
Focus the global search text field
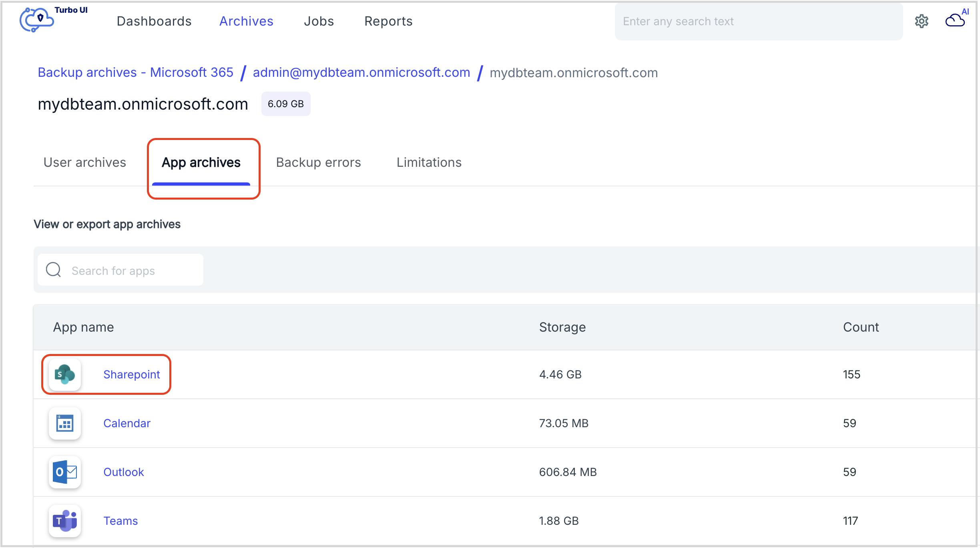[x=759, y=22]
